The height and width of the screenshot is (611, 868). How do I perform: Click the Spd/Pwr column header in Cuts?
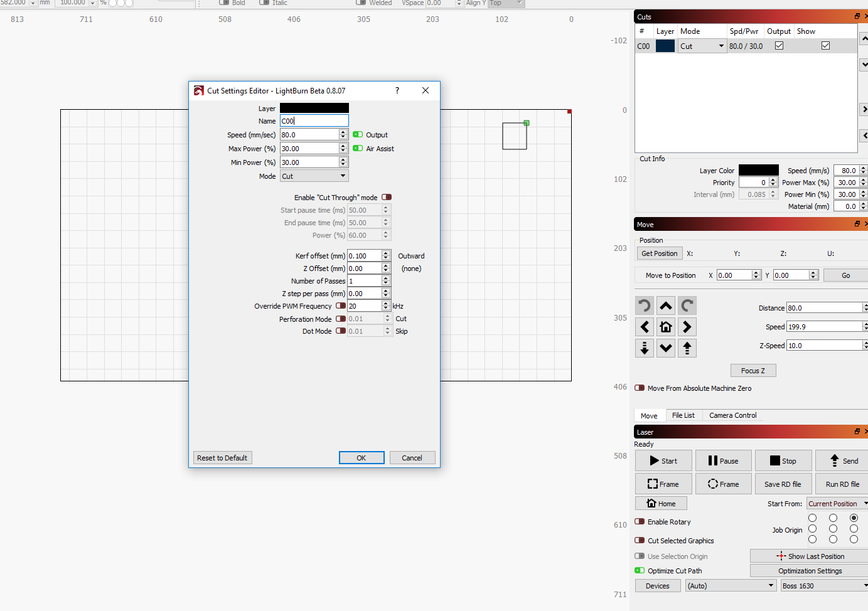[744, 31]
